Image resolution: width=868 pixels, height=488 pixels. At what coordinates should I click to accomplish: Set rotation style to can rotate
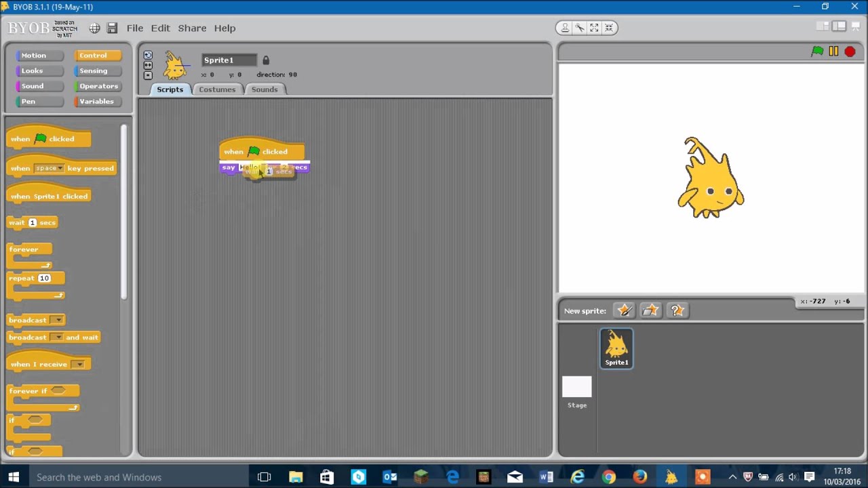click(148, 55)
